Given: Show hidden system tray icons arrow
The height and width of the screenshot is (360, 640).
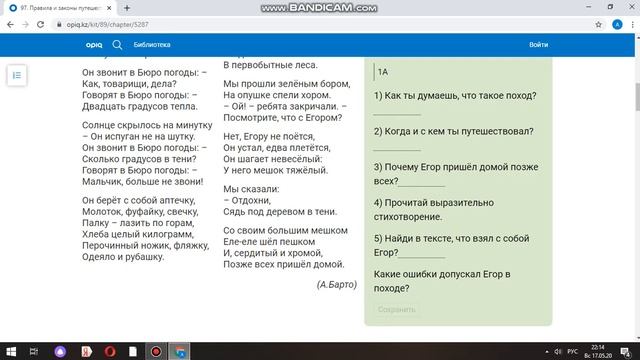Looking at the screenshot, I should click(547, 351).
